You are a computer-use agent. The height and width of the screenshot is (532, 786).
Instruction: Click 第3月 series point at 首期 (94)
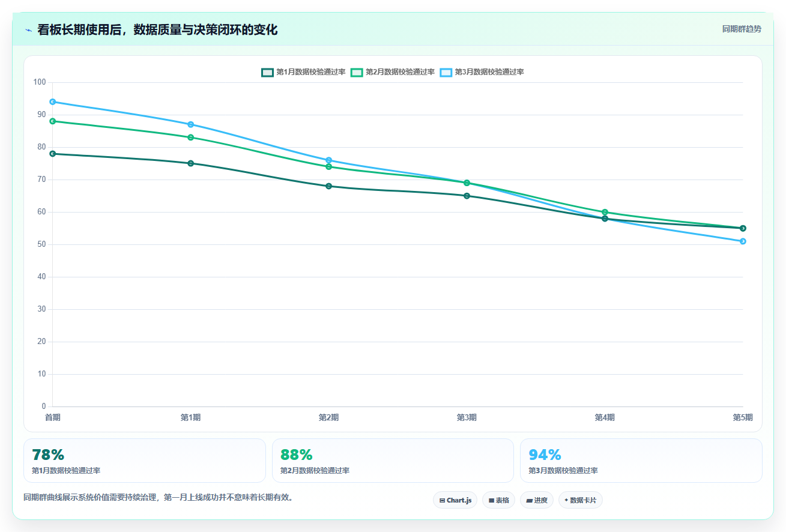point(53,101)
